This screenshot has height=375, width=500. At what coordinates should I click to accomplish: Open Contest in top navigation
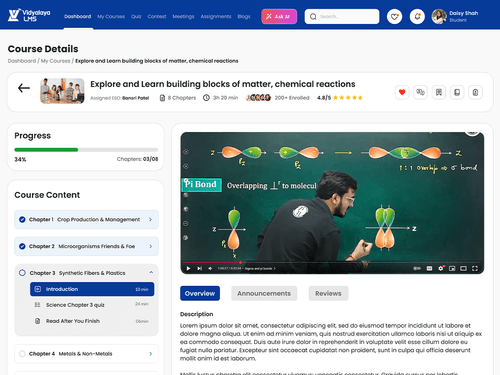[x=157, y=16]
